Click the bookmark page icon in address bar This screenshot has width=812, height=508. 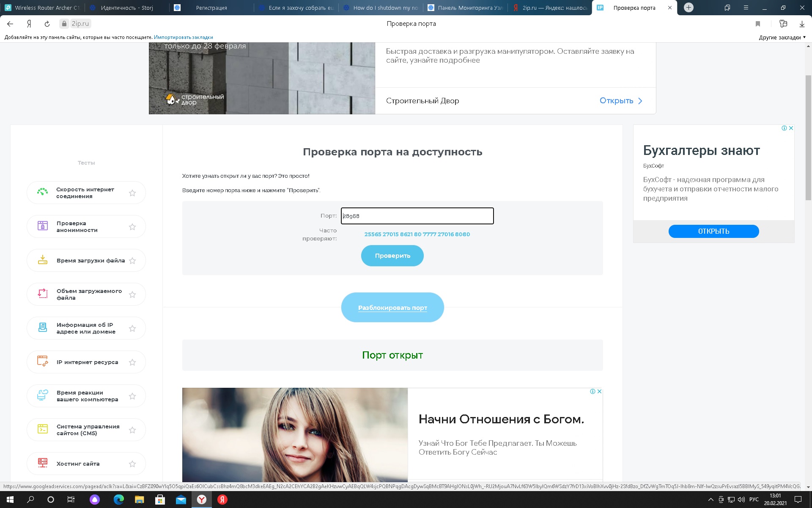(758, 24)
